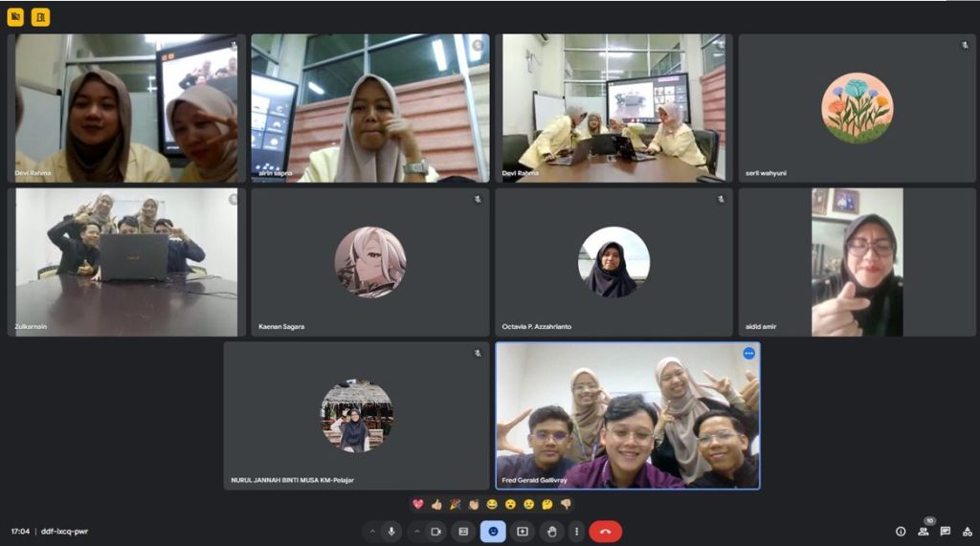Send the laughing face reaction
Image resolution: width=980 pixels, height=546 pixels.
click(492, 504)
